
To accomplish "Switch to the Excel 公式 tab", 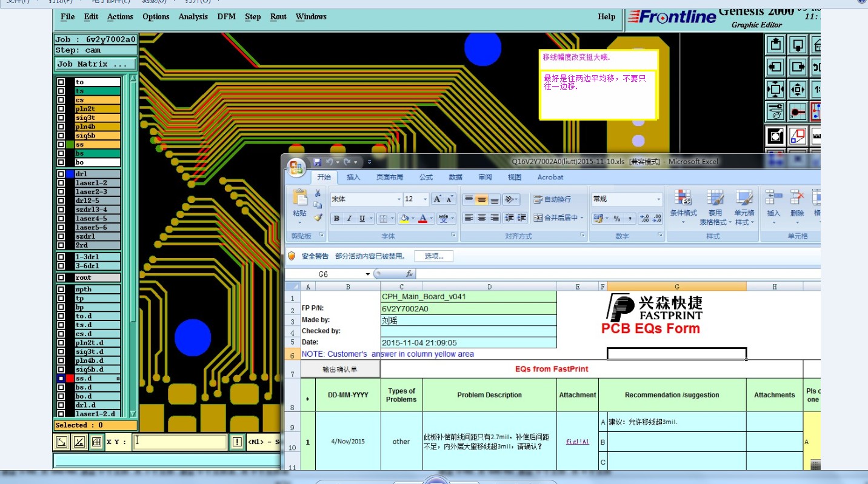I will coord(426,177).
